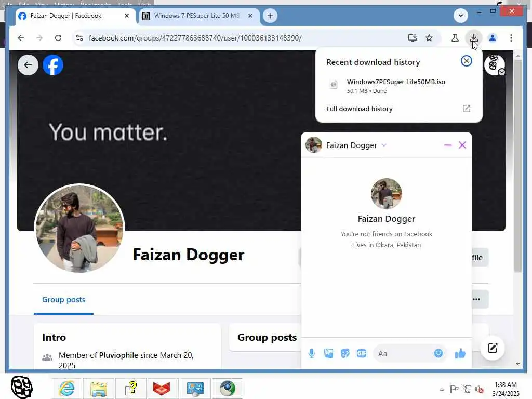
Task: Open the red taskbar application icon
Action: point(162,389)
